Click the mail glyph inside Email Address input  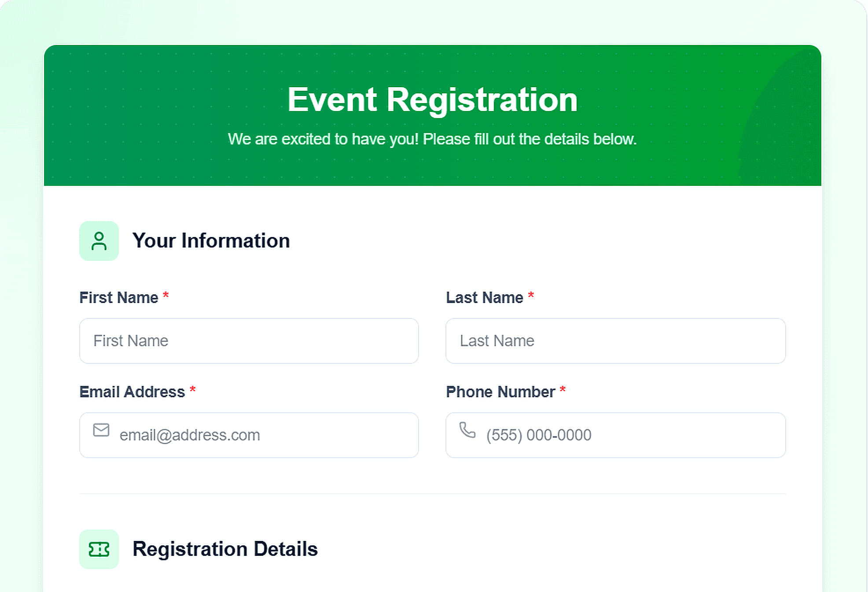click(x=101, y=430)
